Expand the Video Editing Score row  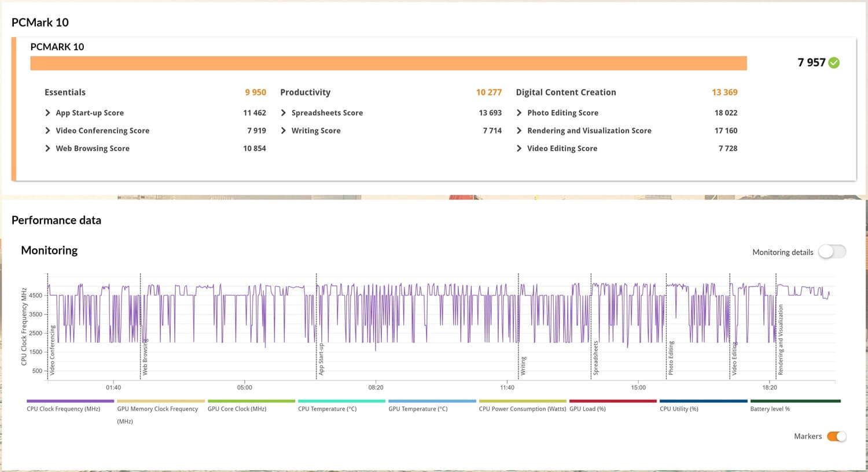[519, 149]
